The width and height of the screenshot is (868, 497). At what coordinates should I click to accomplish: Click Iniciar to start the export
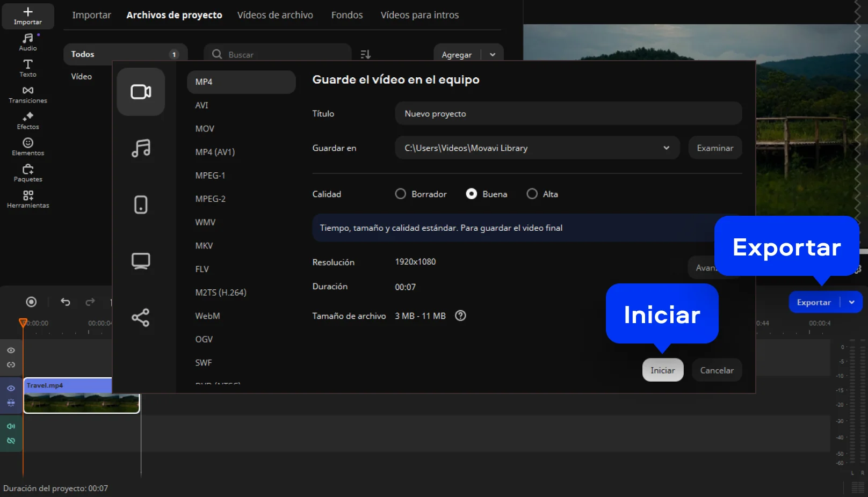point(662,370)
